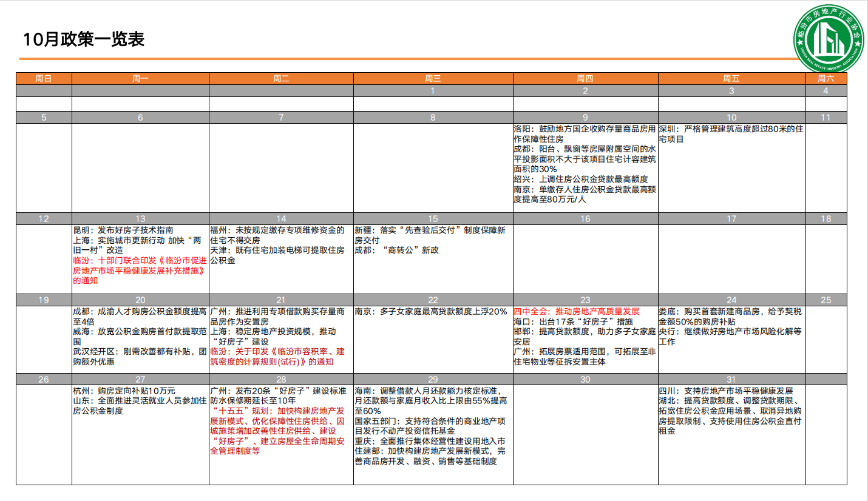Select the 周五 column header
The width and height of the screenshot is (868, 501).
pos(731,79)
